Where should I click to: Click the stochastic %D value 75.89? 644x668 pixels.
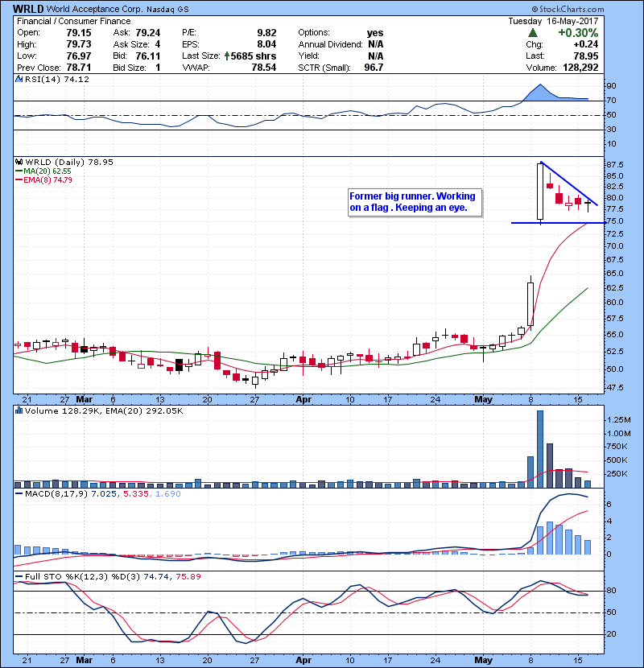pos(188,576)
